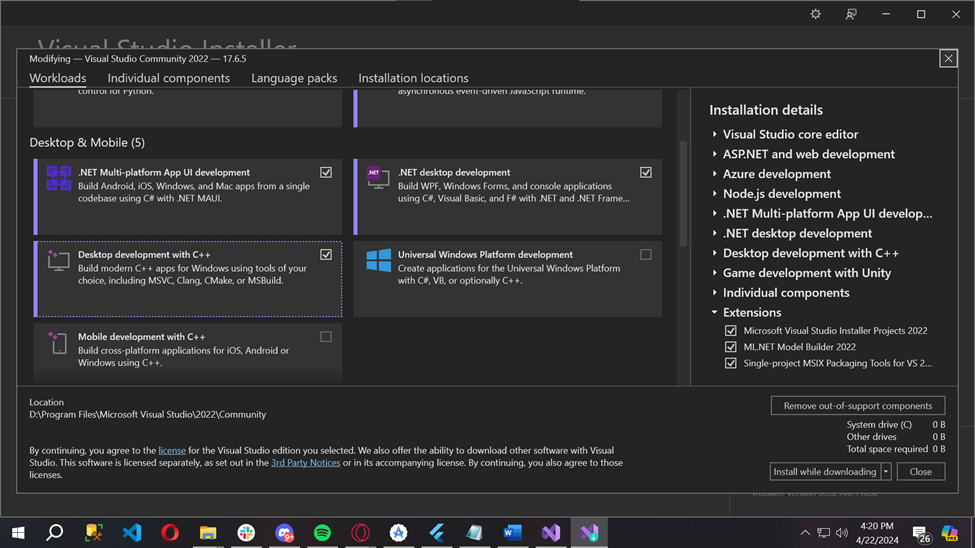The image size is (975, 548).
Task: Click the Desktop development with C++ monitor icon
Action: (58, 261)
